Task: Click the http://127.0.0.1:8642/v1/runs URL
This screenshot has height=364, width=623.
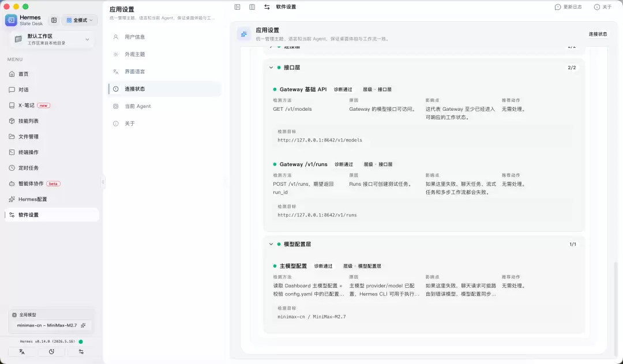Action: click(x=317, y=215)
